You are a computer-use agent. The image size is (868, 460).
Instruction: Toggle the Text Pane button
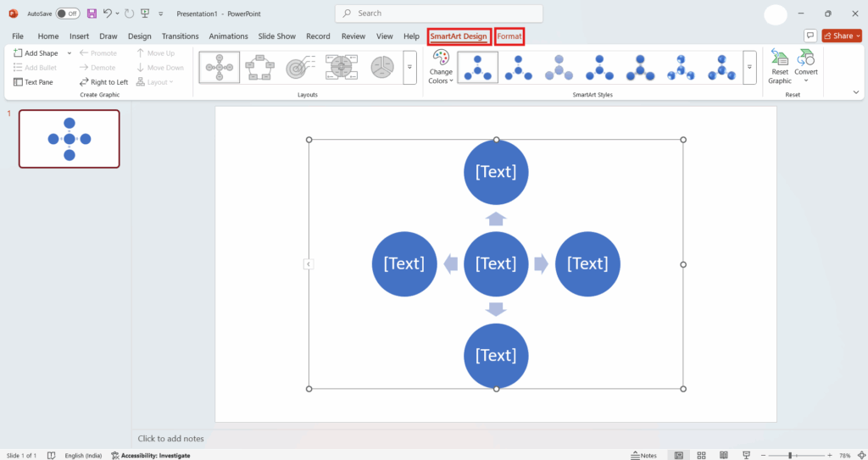point(34,82)
